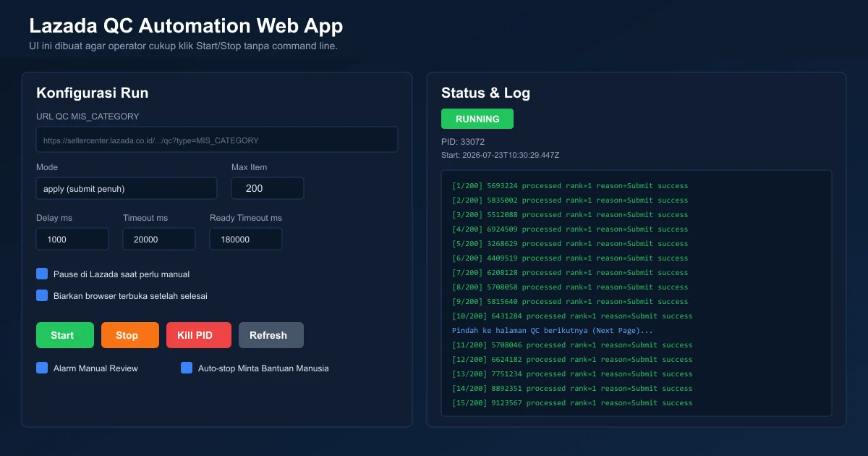Click log line [14/200] 8892351 processed

572,389
